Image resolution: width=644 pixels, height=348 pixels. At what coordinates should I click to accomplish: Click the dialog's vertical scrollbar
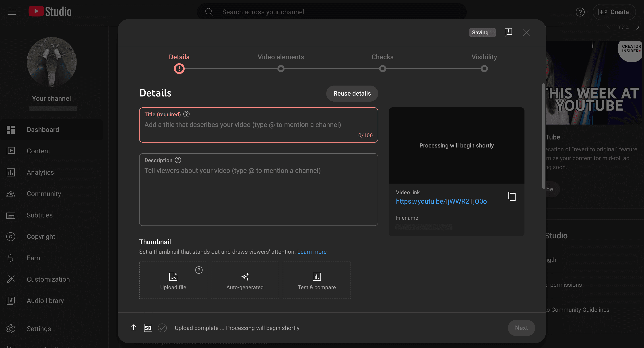coord(543,136)
